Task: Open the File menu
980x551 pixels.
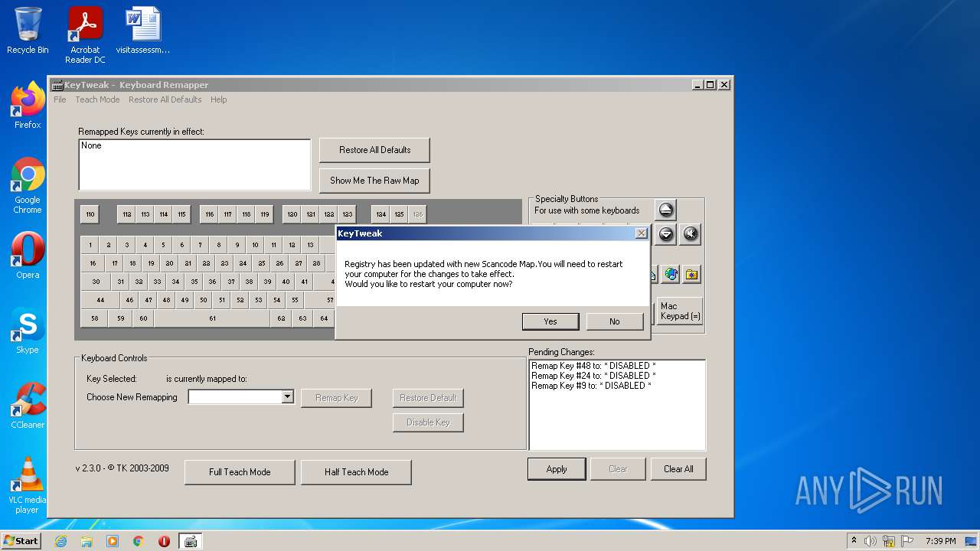Action: click(x=60, y=99)
